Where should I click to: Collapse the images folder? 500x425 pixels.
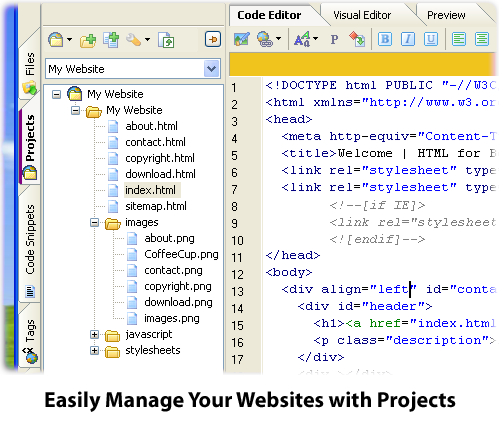(95, 222)
